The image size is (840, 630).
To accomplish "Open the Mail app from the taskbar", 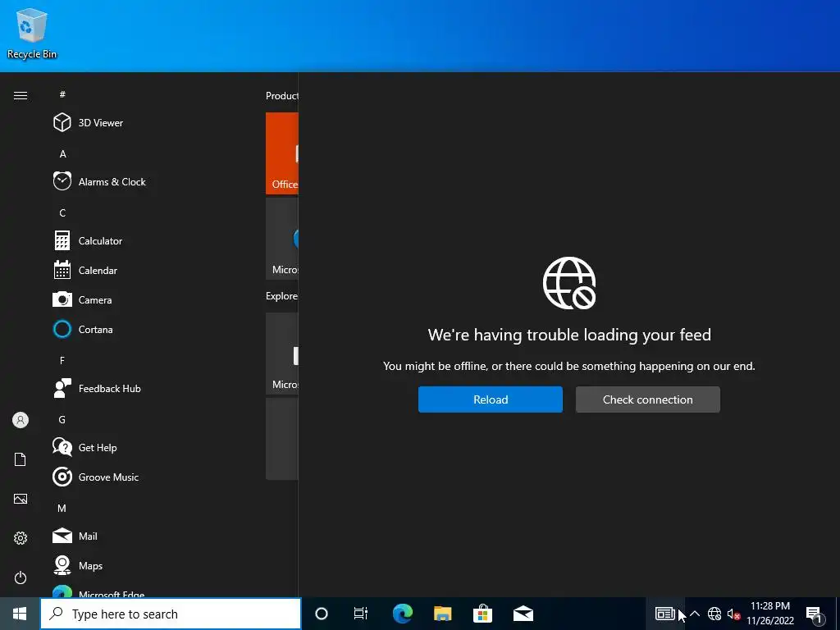I will coord(523,614).
